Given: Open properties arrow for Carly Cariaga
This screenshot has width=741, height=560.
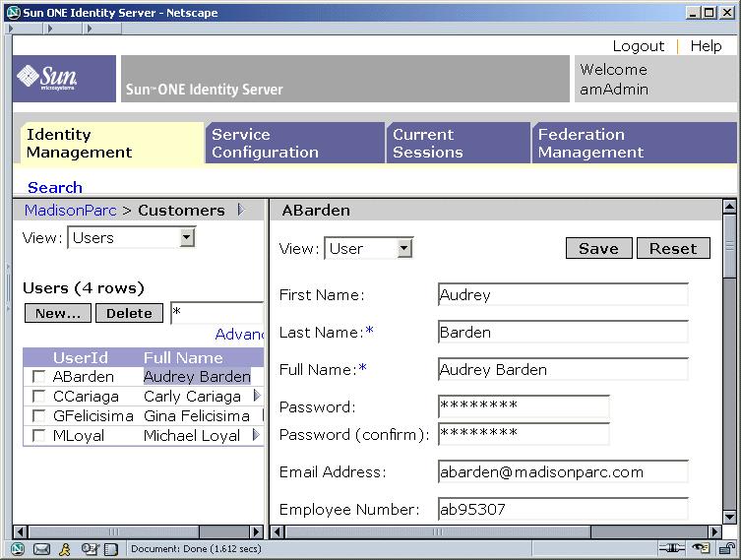Looking at the screenshot, I should [257, 396].
